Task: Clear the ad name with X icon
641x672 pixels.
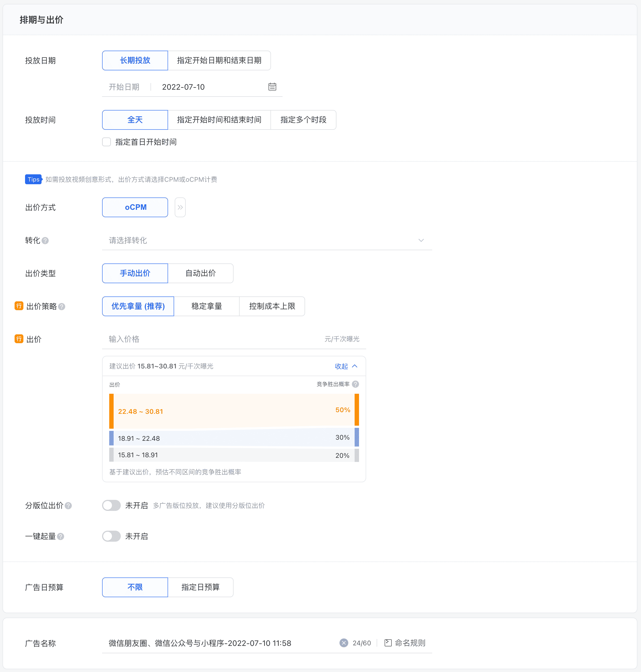Action: point(344,643)
